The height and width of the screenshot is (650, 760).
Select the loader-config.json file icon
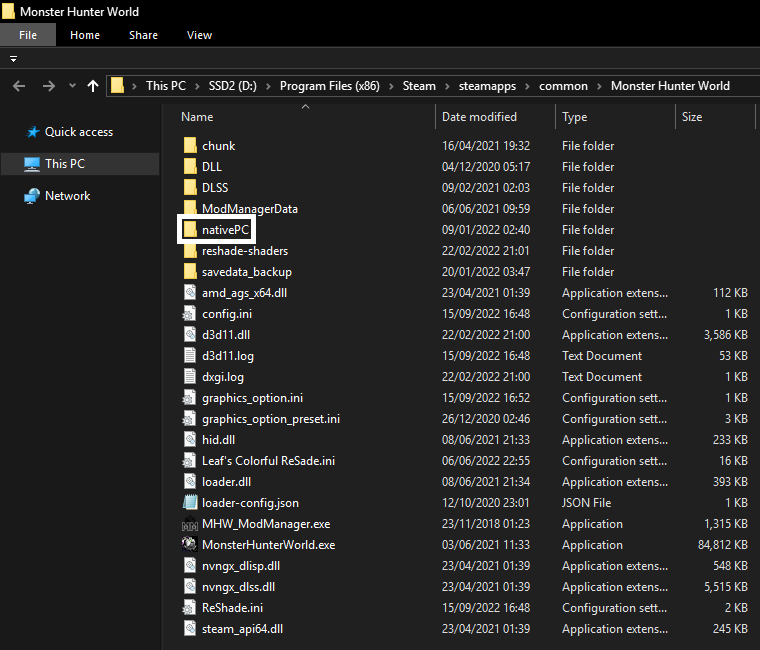(190, 503)
